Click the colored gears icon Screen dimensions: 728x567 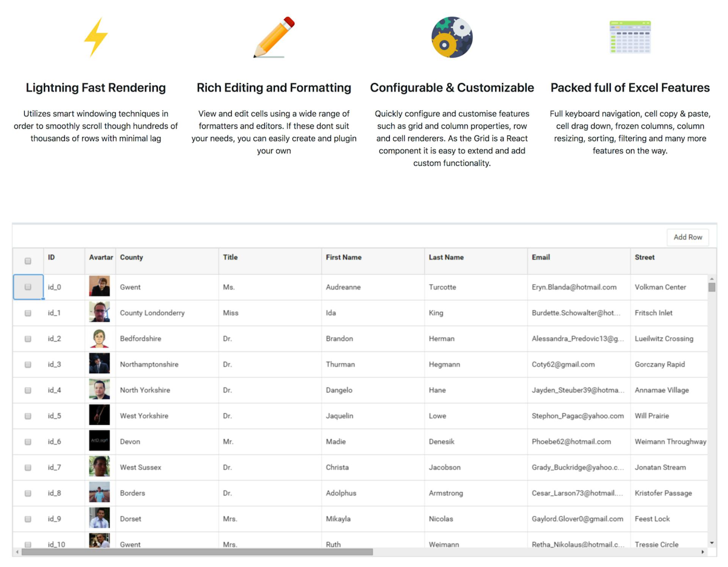tap(452, 37)
